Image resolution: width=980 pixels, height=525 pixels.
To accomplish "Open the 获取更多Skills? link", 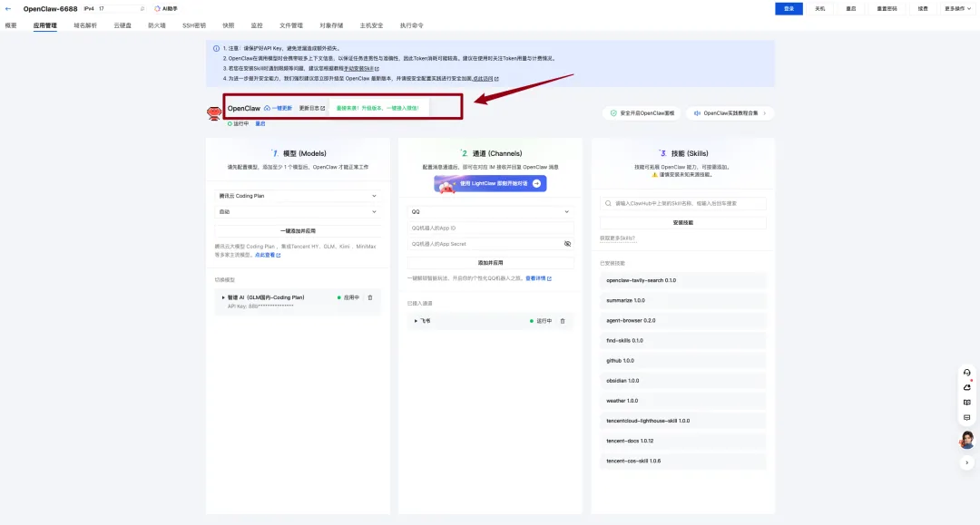I will coord(618,238).
